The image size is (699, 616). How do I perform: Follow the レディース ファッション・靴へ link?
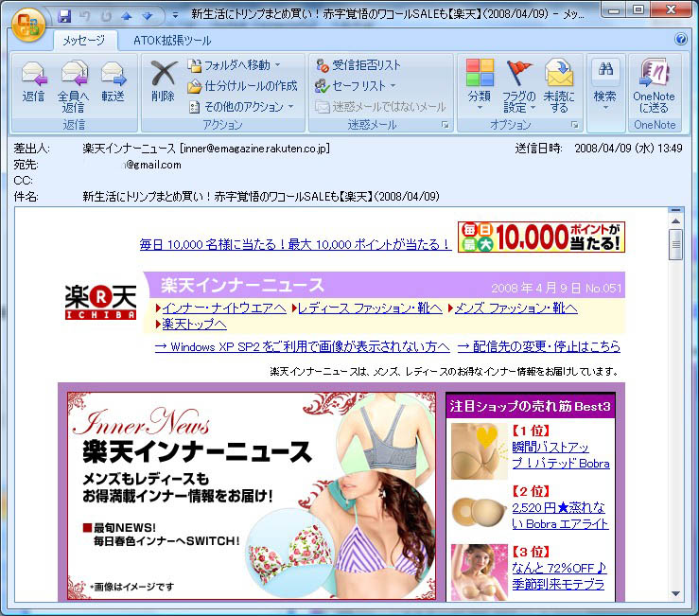370,308
